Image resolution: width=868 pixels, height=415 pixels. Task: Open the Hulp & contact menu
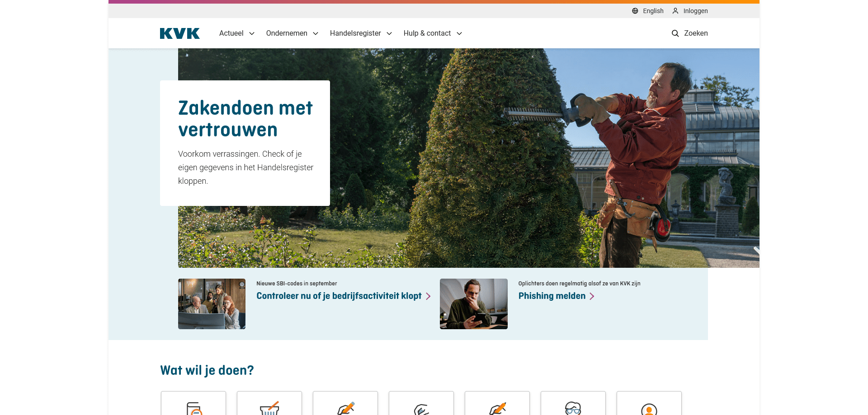coord(433,33)
